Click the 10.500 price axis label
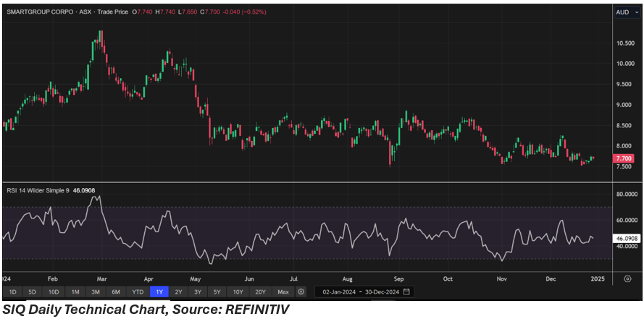The image size is (644, 319). tap(627, 43)
